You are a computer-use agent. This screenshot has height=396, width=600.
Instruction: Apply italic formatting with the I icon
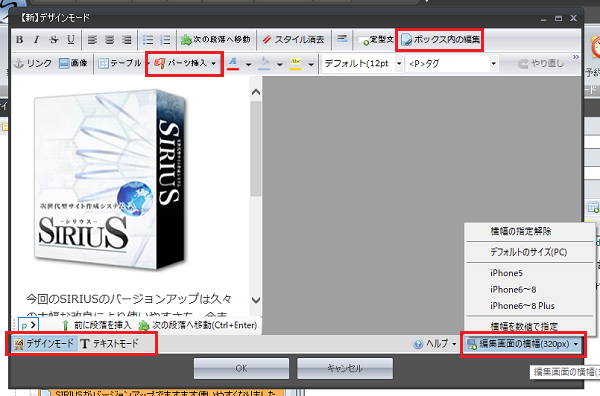[37, 39]
